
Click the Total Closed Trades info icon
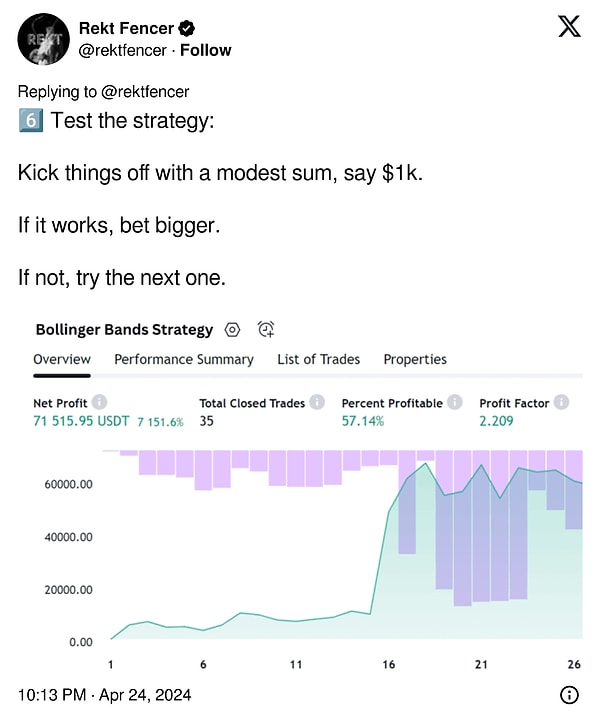(x=317, y=402)
